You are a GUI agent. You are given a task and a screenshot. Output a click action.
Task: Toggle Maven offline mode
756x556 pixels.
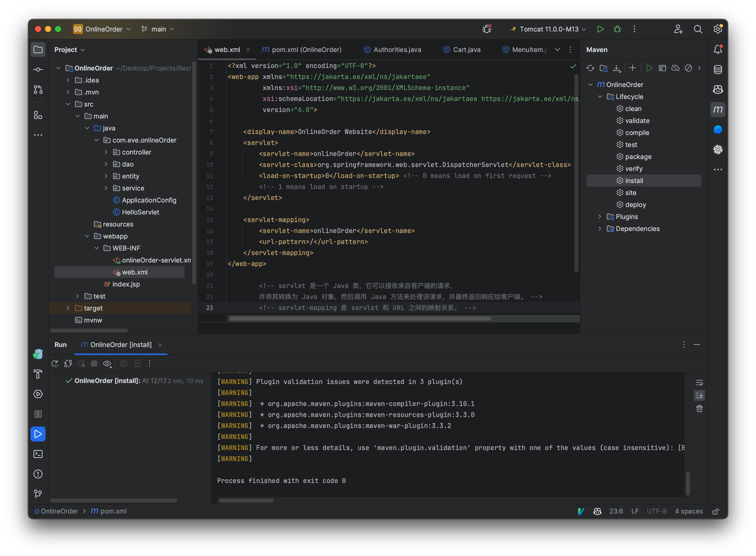click(x=675, y=68)
